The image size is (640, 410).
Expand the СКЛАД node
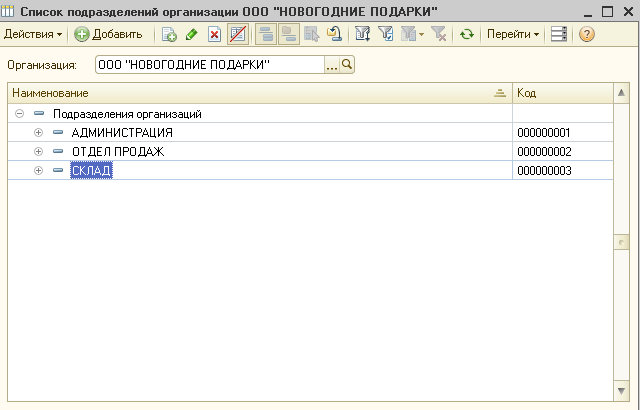click(x=38, y=170)
